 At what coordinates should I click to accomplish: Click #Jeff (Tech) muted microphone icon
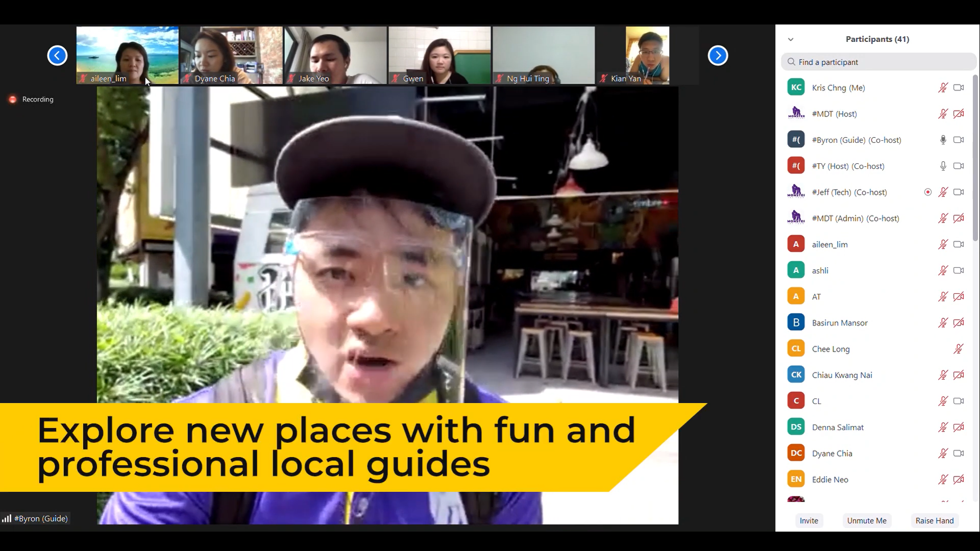(x=943, y=192)
